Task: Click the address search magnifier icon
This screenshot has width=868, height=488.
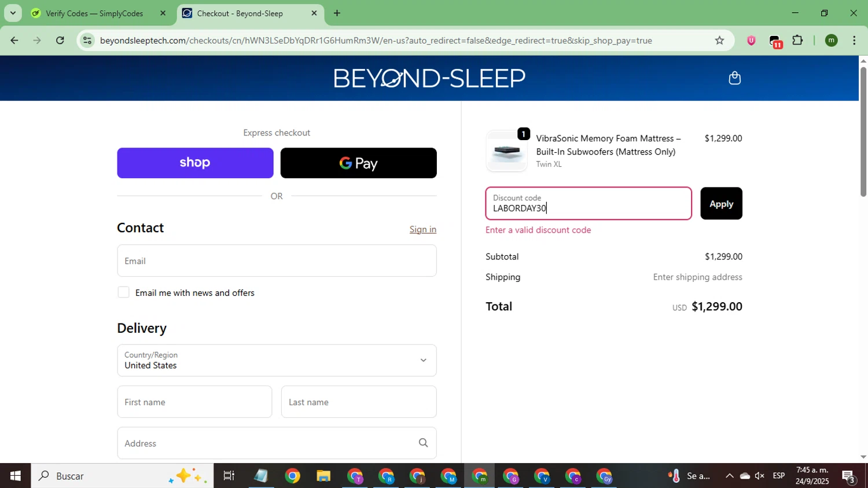Action: 423,443
